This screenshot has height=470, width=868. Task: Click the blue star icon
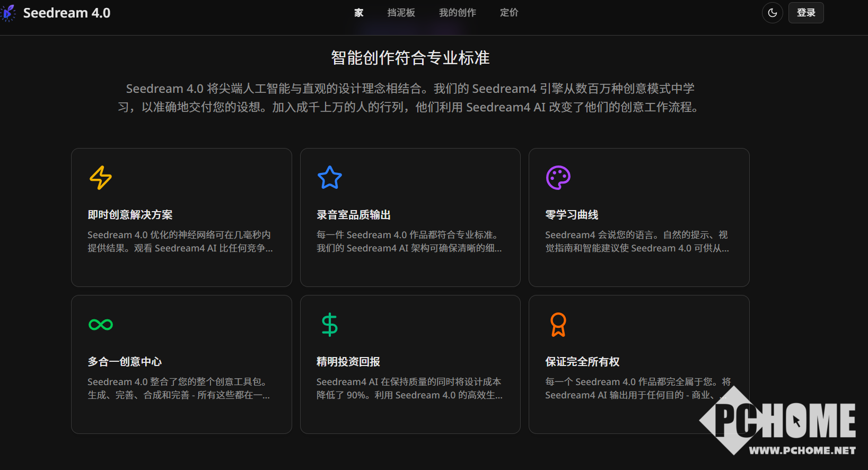click(x=329, y=178)
